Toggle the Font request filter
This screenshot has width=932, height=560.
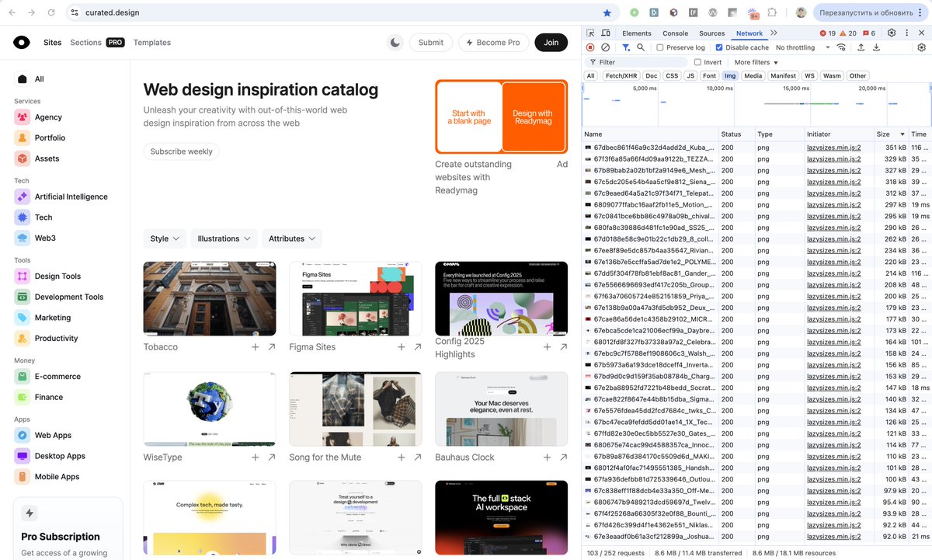[x=709, y=76]
